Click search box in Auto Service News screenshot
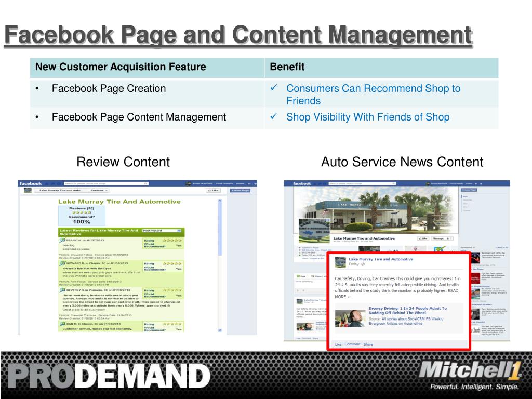 pyautogui.click(x=362, y=183)
